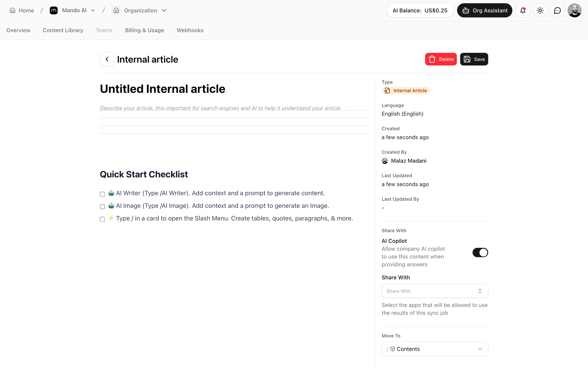Click the article description field
The image size is (588, 390).
tap(220, 108)
